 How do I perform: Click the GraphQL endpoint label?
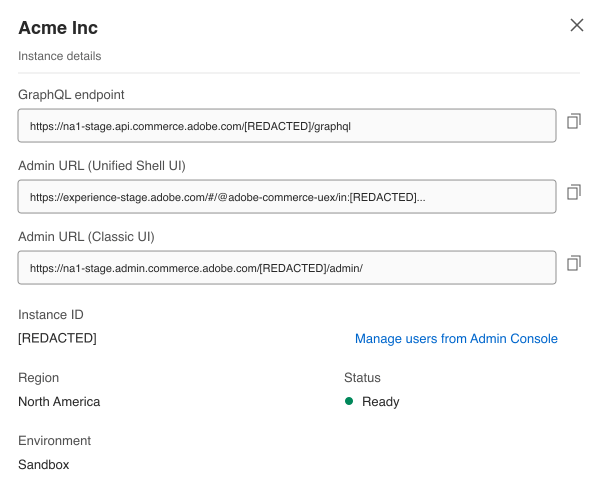(x=71, y=95)
